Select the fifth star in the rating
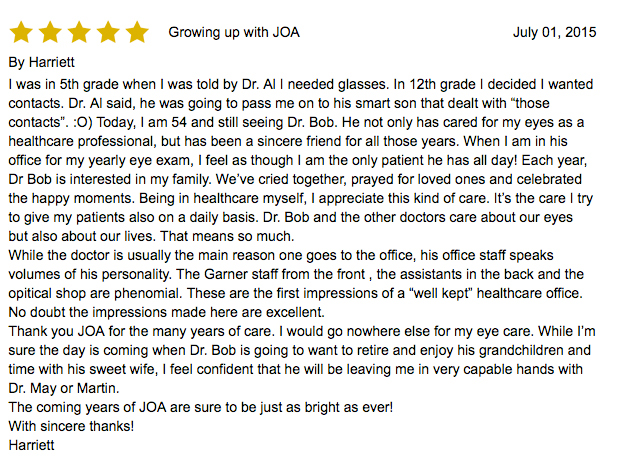627x464 pixels. click(x=136, y=33)
